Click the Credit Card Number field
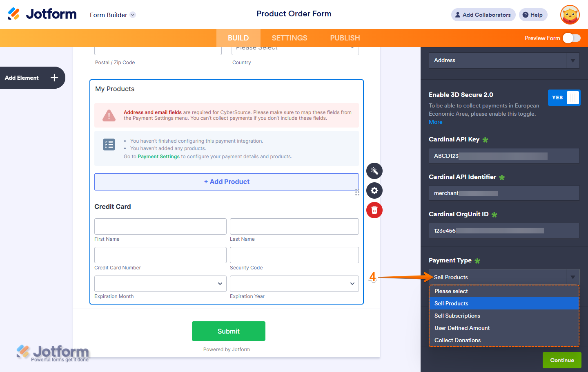The width and height of the screenshot is (588, 372). point(160,255)
